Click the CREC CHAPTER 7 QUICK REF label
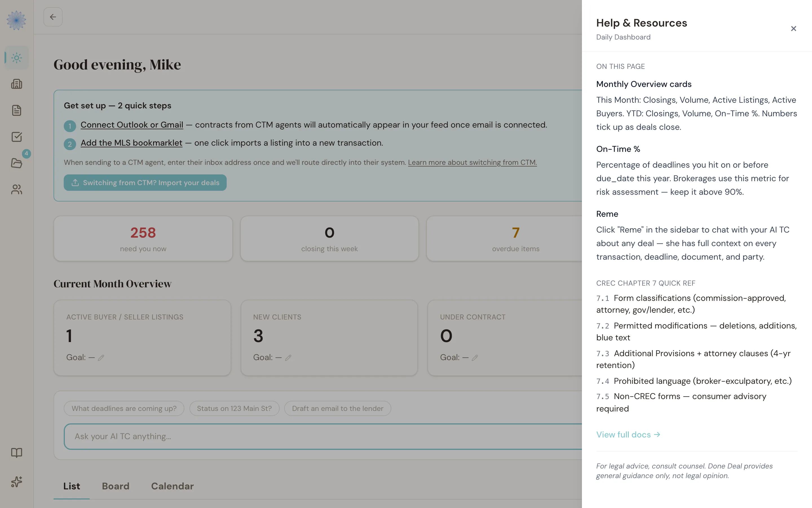 646,283
